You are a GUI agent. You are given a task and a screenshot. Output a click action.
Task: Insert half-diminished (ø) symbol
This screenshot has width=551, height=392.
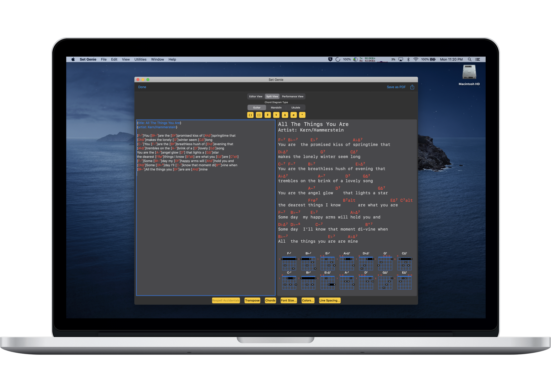(x=294, y=115)
